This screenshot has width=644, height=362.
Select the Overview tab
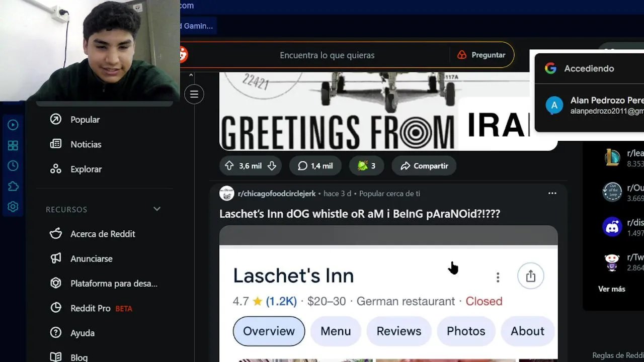[269, 331]
